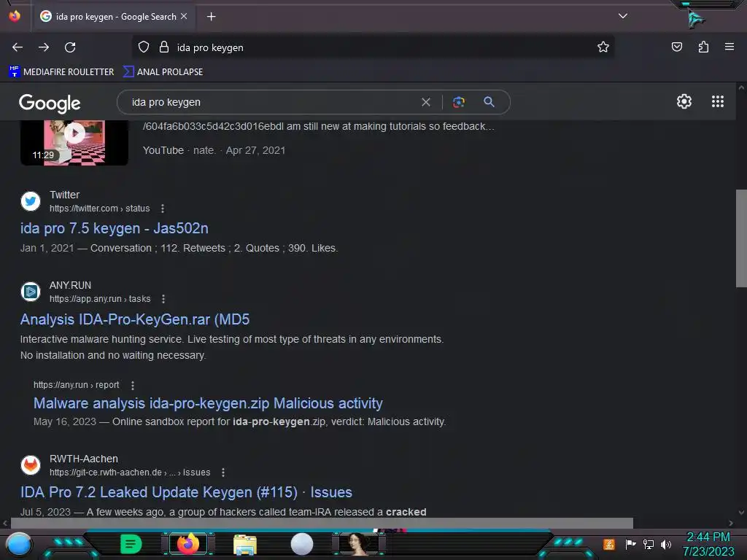Screen dimensions: 747x560
Task: Go forward with the forward arrow
Action: [x=44, y=47]
